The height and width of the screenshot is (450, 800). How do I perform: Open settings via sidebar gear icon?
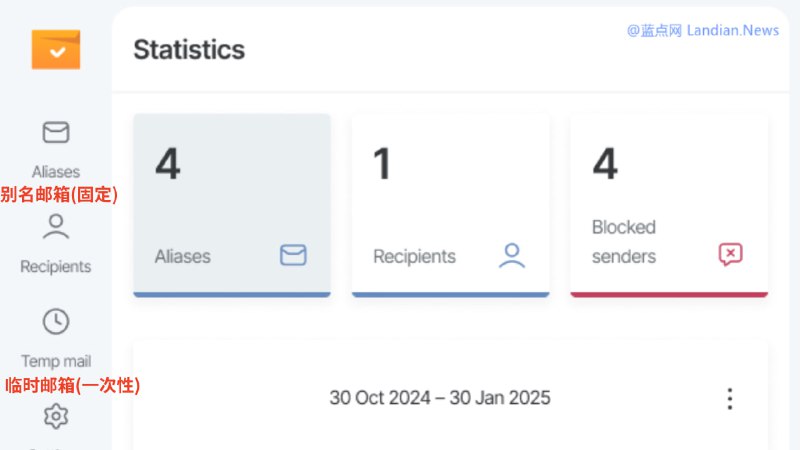(56, 416)
